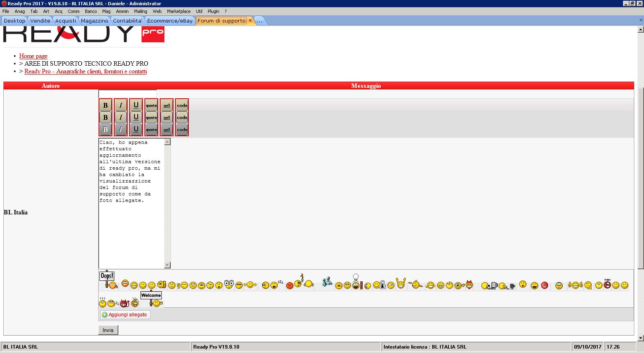Insert the big googly-eyes smiley
644x353 pixels.
[x=229, y=284]
